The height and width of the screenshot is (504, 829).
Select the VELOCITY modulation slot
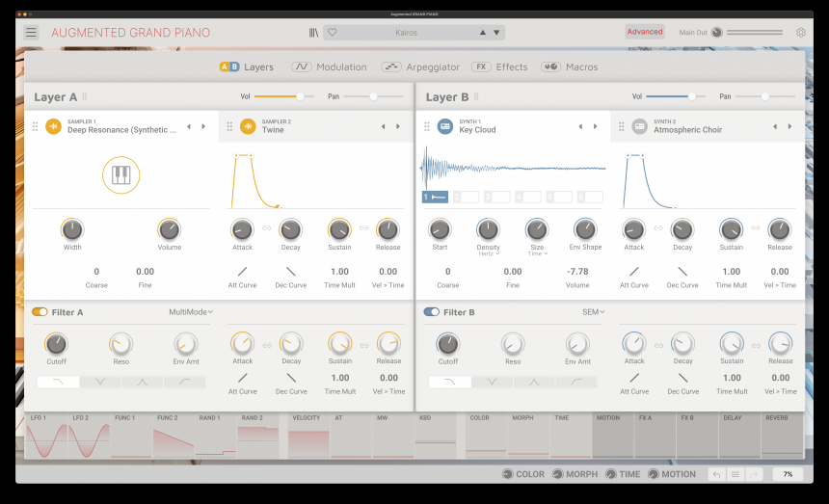[x=308, y=436]
